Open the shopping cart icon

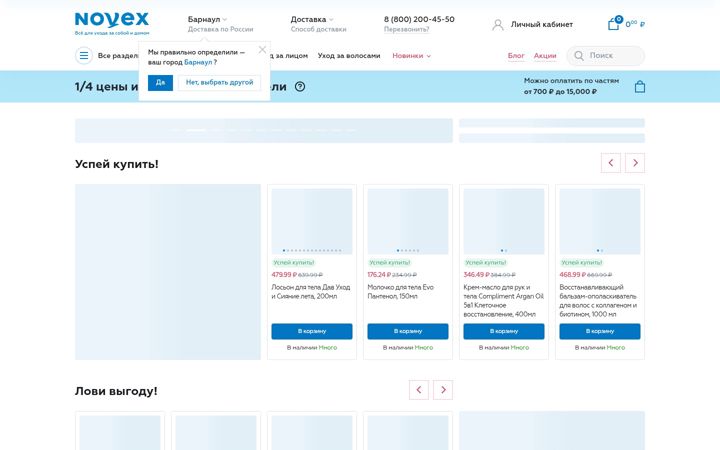point(614,23)
